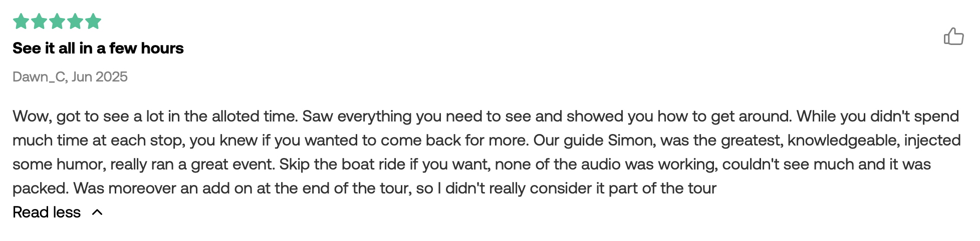Collapse the review via Read less
Viewport: 980px width, 241px height.
click(x=47, y=212)
